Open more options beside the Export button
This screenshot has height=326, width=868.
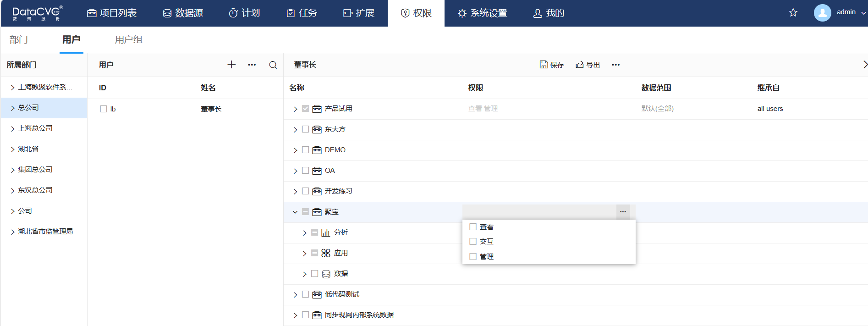click(x=615, y=65)
